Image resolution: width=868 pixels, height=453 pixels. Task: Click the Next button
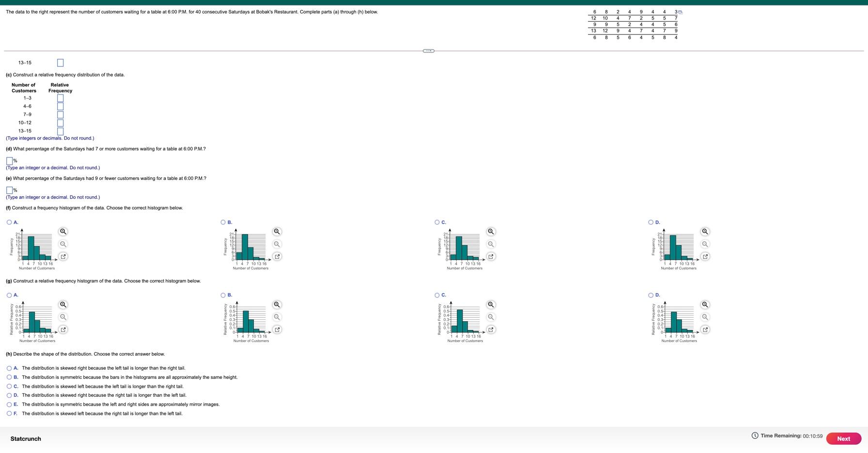pyautogui.click(x=843, y=438)
